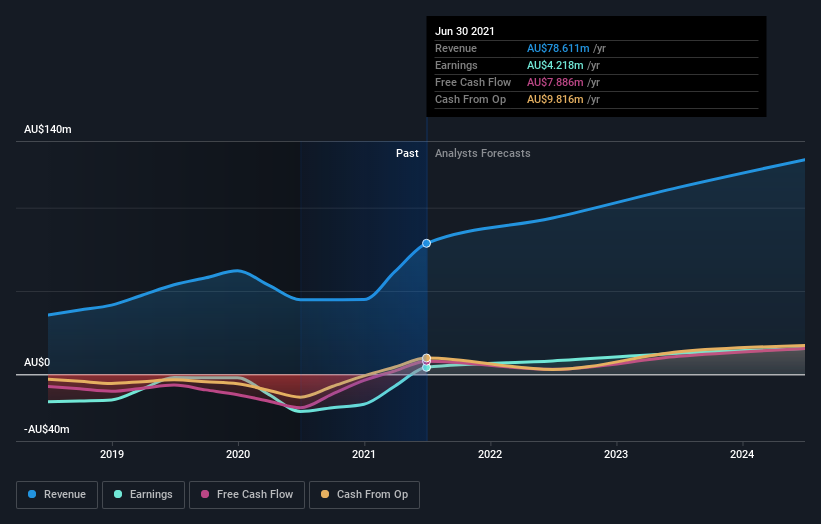Click the AU$78.611m revenue value

coord(558,48)
